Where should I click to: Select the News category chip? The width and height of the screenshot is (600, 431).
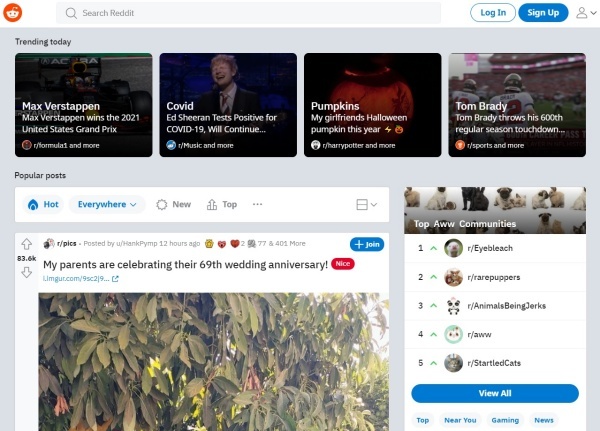coord(544,420)
